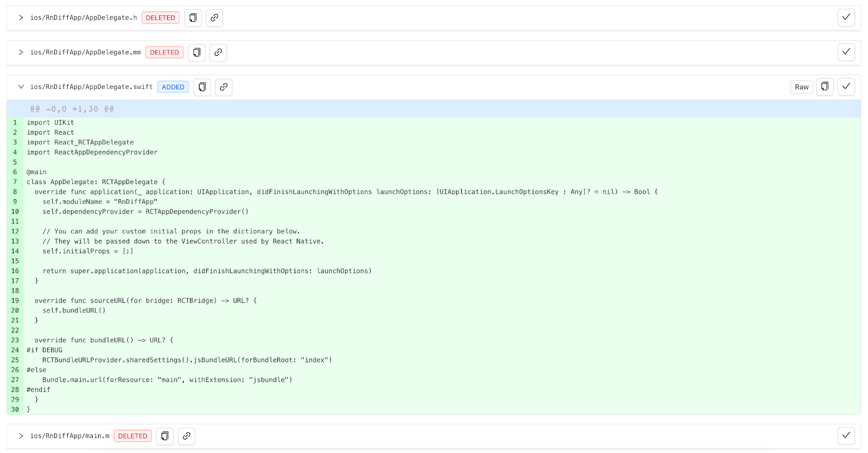Click line number 16 in the diff
This screenshot has width=868, height=453.
point(15,271)
